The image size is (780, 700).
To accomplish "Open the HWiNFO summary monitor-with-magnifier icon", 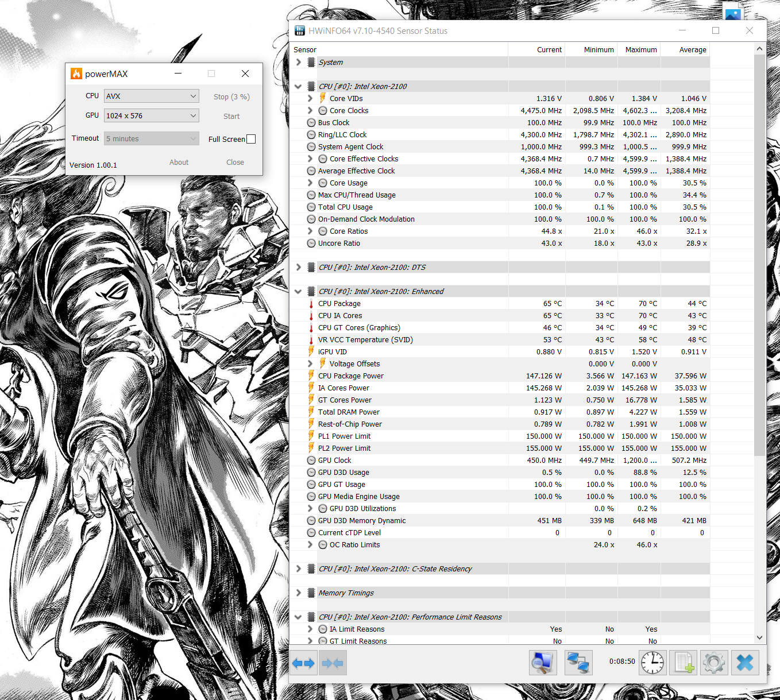I will coord(543,663).
